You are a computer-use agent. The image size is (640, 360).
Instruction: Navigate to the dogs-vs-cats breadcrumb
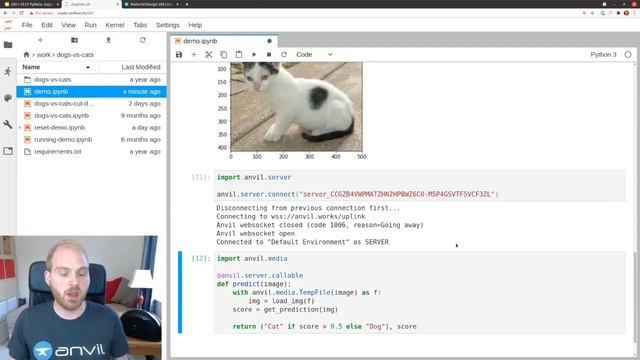tap(75, 54)
